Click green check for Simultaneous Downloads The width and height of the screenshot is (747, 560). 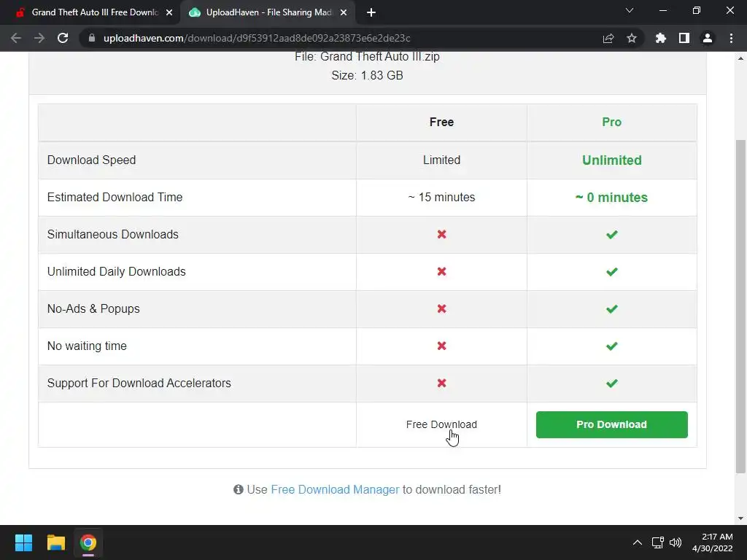coord(612,234)
